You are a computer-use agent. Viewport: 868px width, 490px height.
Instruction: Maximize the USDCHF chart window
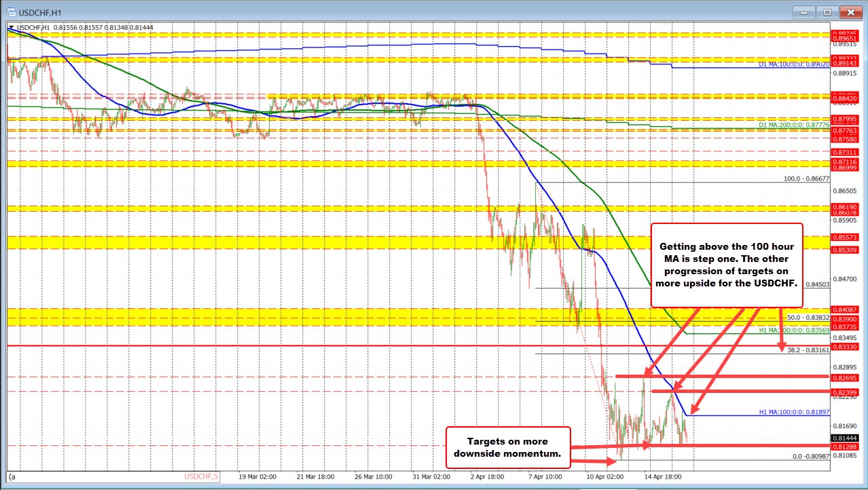tap(828, 12)
